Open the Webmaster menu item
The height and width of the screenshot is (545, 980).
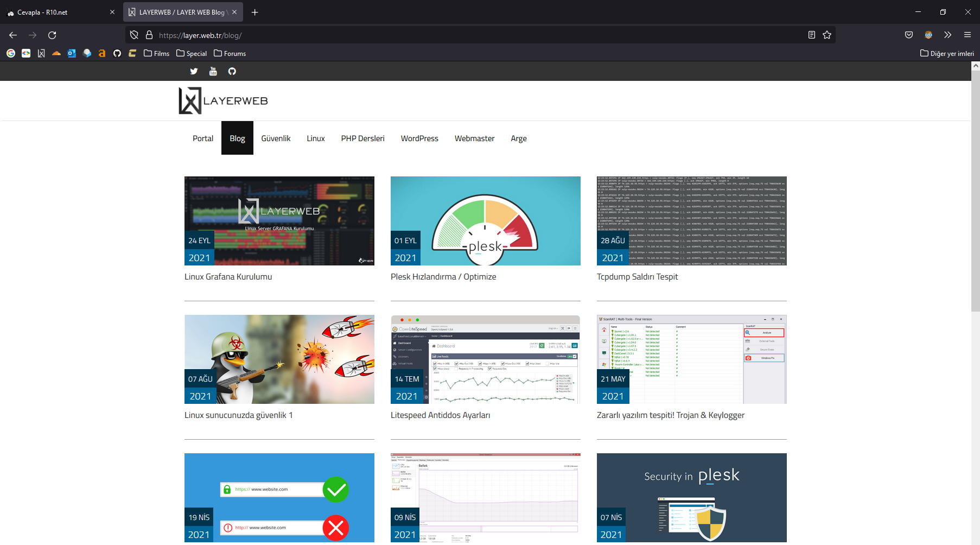475,138
